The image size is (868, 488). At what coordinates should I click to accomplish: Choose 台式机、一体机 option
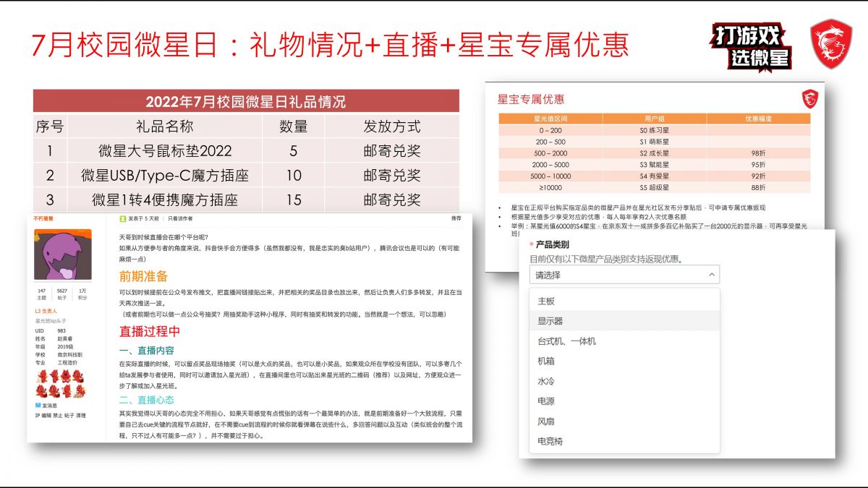pyautogui.click(x=624, y=341)
